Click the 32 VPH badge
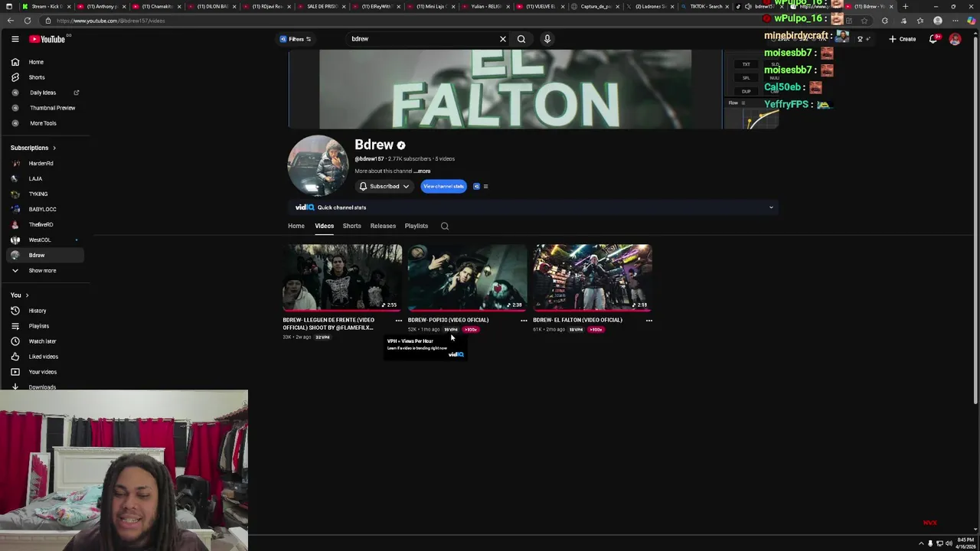 point(322,337)
